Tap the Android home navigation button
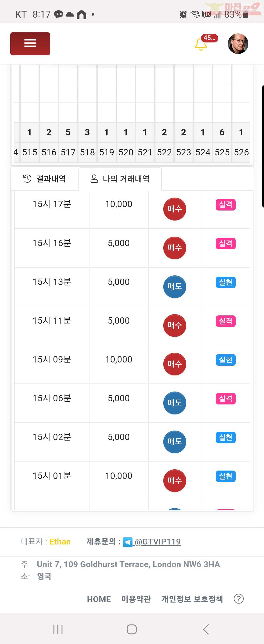The width and height of the screenshot is (264, 644). [x=132, y=629]
